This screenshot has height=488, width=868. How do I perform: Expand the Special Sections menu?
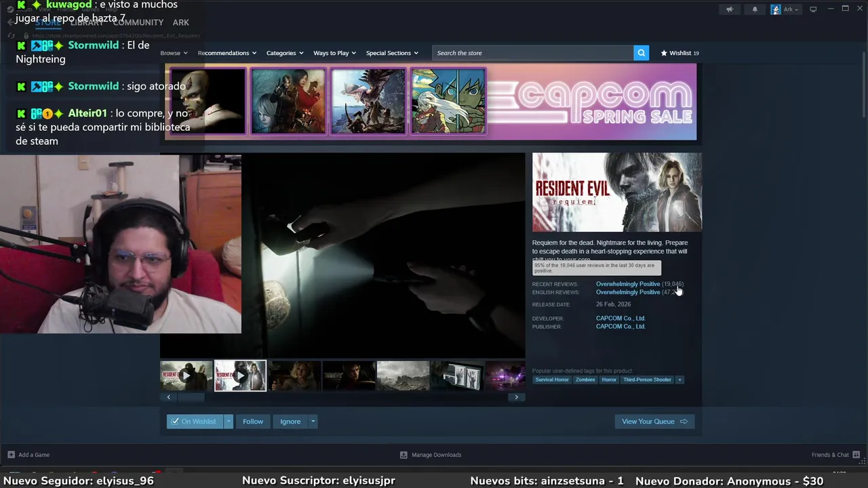pyautogui.click(x=392, y=53)
